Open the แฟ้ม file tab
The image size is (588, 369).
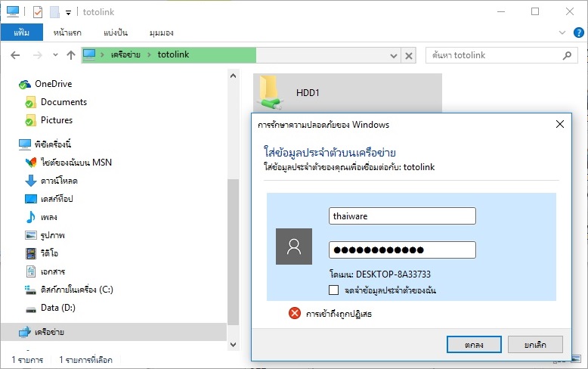[22, 33]
